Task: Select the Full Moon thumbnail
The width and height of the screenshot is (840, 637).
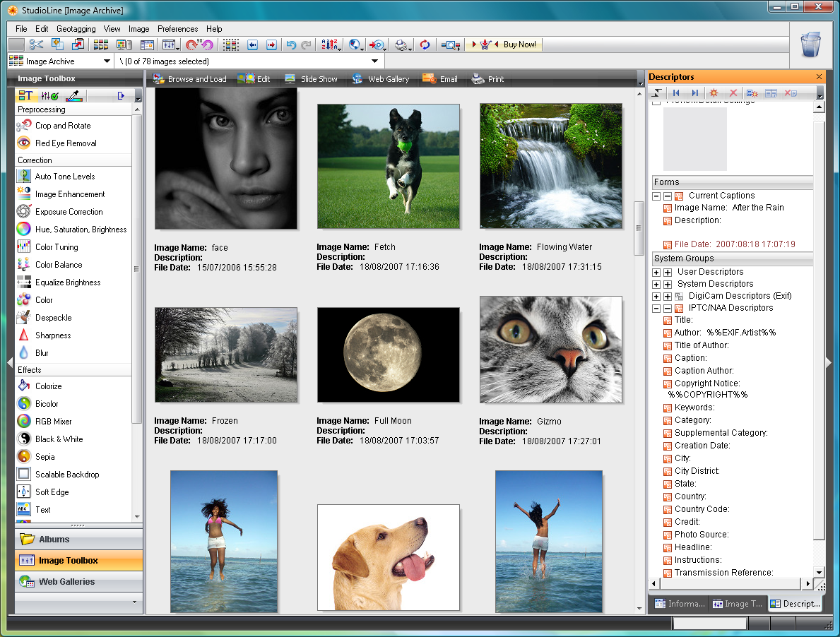Action: (x=388, y=354)
